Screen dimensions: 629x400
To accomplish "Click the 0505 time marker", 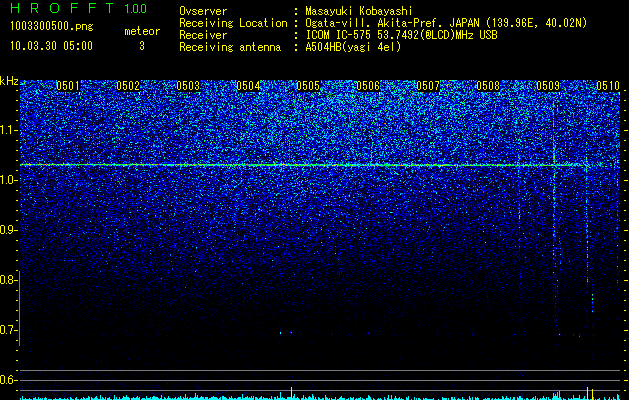I will coord(308,86).
